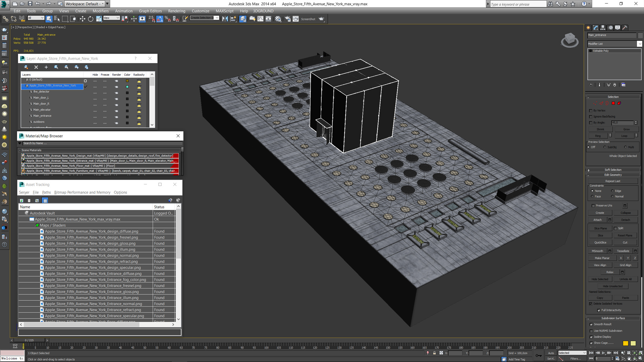Open the Utilities hammer tab
This screenshot has width=644, height=362.
625,28
